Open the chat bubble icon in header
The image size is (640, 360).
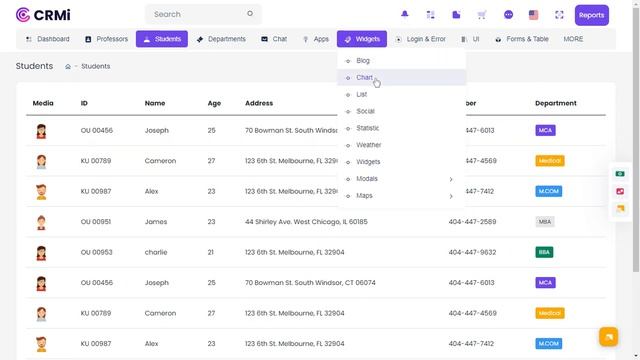tap(508, 15)
